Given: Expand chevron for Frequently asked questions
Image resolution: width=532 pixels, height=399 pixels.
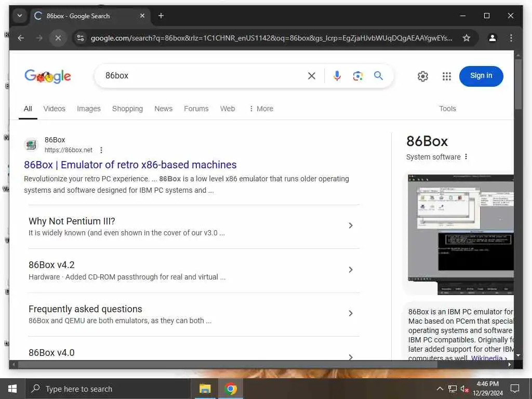Looking at the screenshot, I should pos(351,313).
